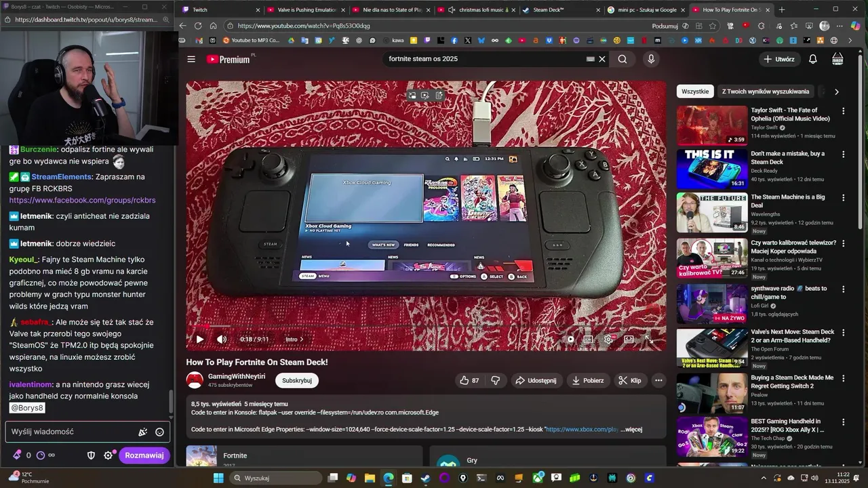868x488 pixels.
Task: Click Podsumuj in address bar
Action: coord(665,26)
